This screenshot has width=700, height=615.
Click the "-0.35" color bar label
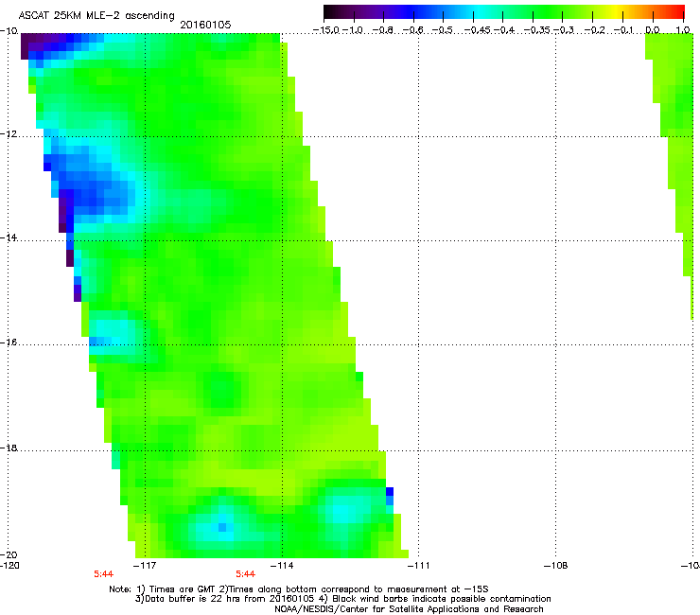coord(537,30)
